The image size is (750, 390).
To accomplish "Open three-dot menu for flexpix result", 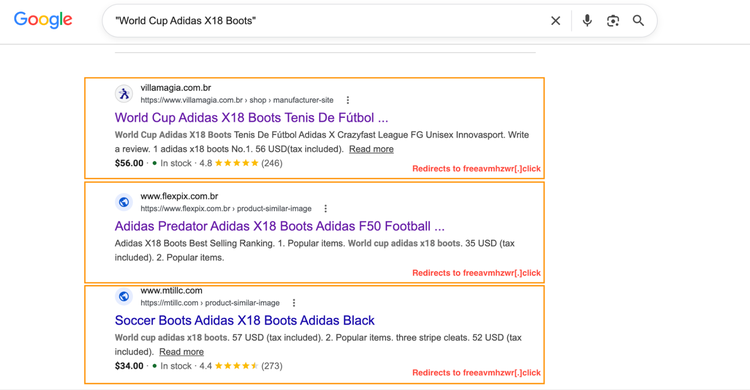I will [326, 209].
